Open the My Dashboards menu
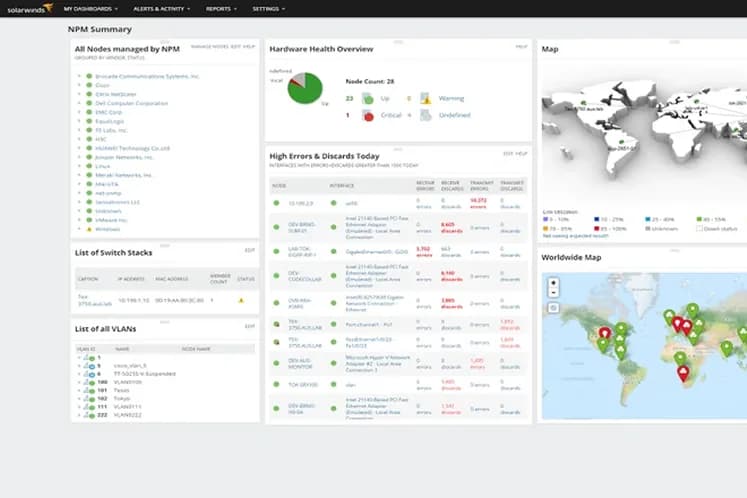 (91, 9)
